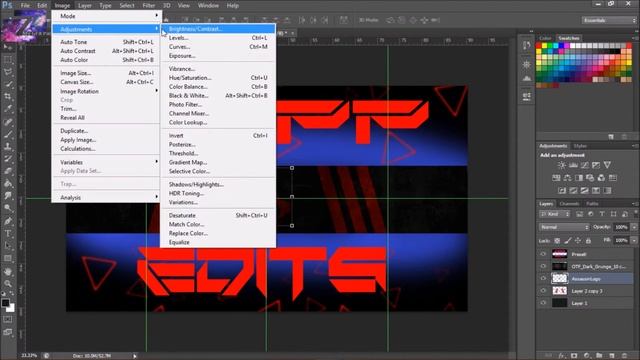Choose Desaturate from the Adjustments submenu
Screen dimensions: 640x360
point(218,215)
